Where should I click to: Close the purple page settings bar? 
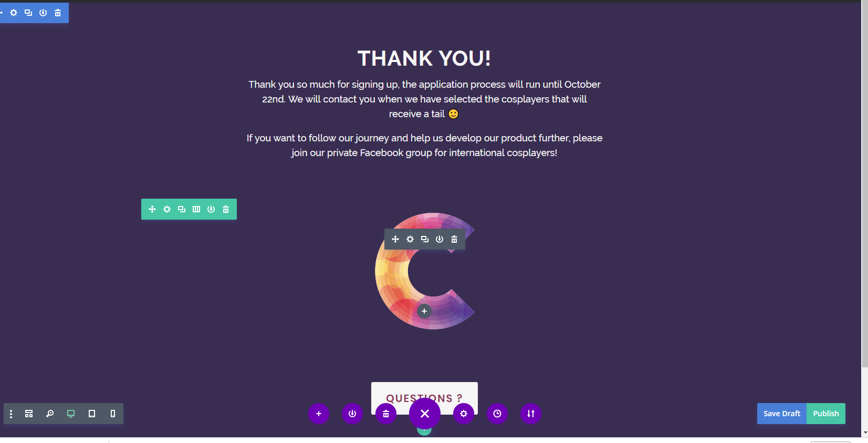425,414
